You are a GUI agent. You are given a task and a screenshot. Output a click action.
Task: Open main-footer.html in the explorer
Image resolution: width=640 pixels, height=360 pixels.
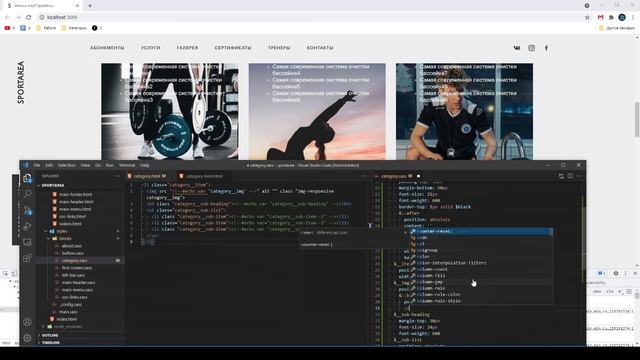point(76,194)
